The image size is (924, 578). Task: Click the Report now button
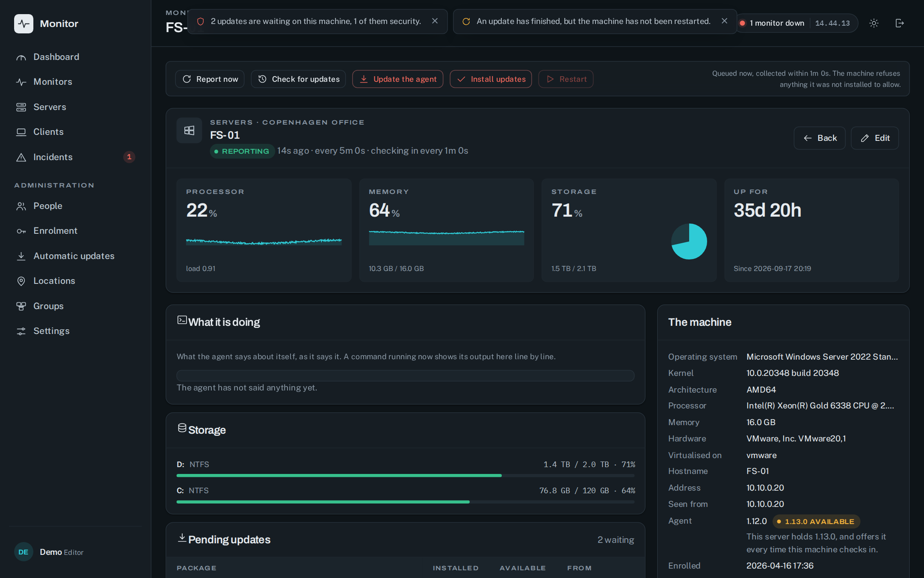[x=210, y=79]
